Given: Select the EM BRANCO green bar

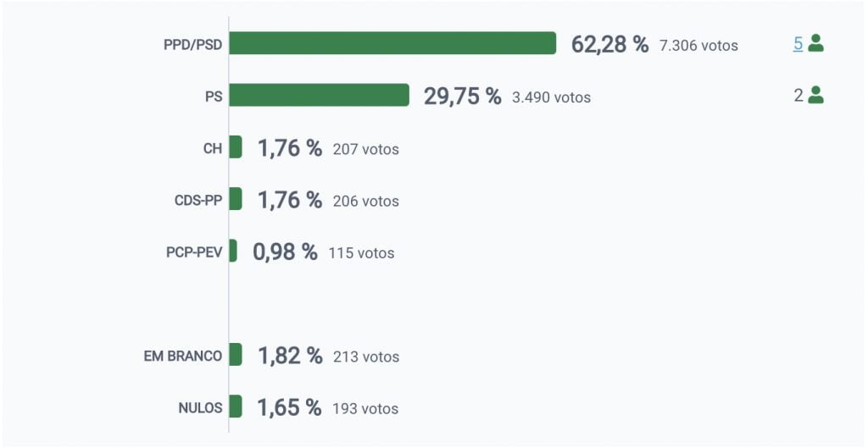Looking at the screenshot, I should coord(236,355).
